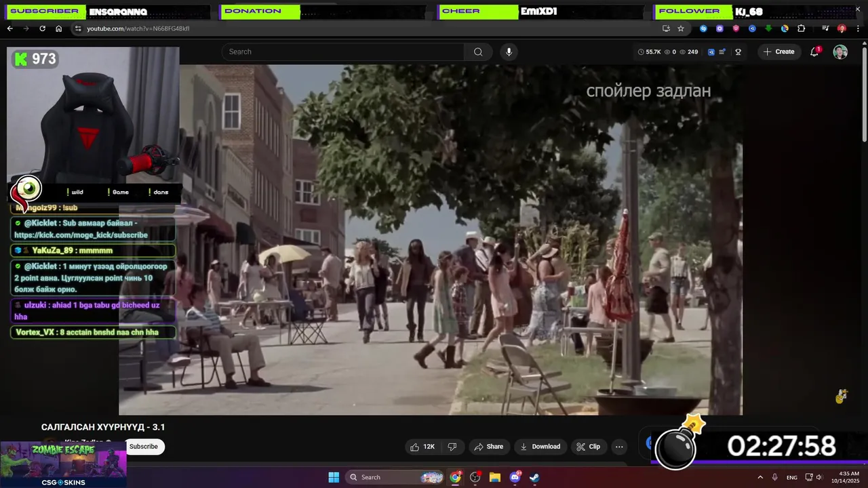Start voice search with microphone
This screenshot has width=868, height=488.
(x=509, y=52)
